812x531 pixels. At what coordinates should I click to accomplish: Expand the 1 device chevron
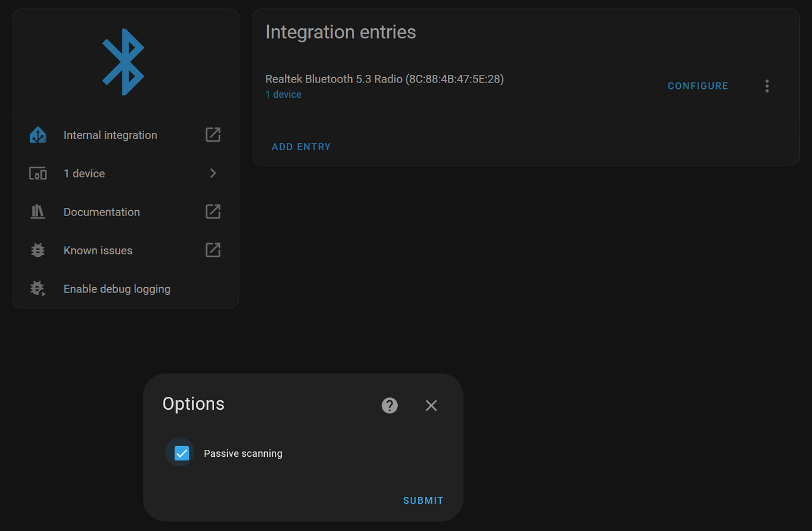(x=212, y=173)
